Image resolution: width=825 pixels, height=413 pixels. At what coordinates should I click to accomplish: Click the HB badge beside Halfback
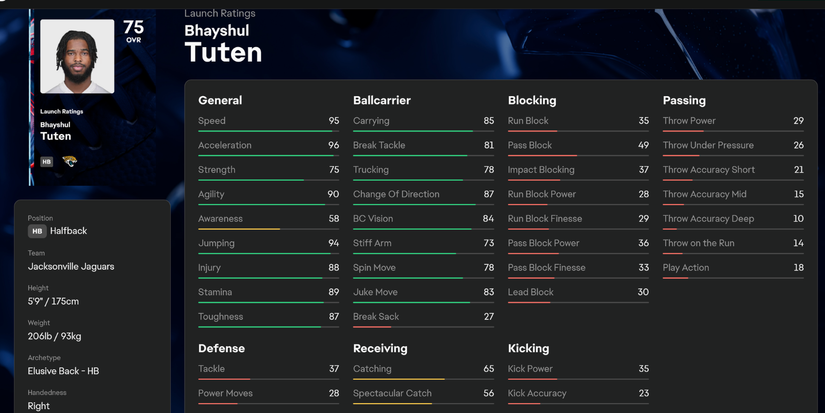click(x=37, y=231)
